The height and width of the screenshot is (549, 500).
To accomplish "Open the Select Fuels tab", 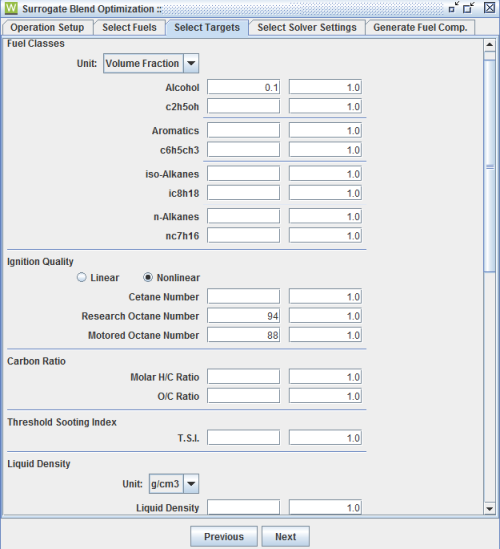I will 129,27.
